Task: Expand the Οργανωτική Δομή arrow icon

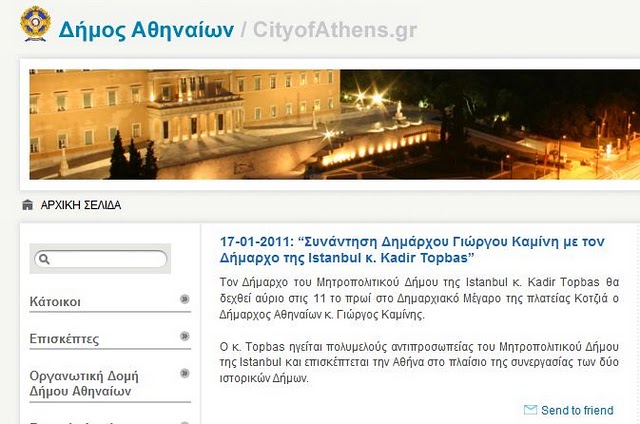Action: pyautogui.click(x=185, y=373)
